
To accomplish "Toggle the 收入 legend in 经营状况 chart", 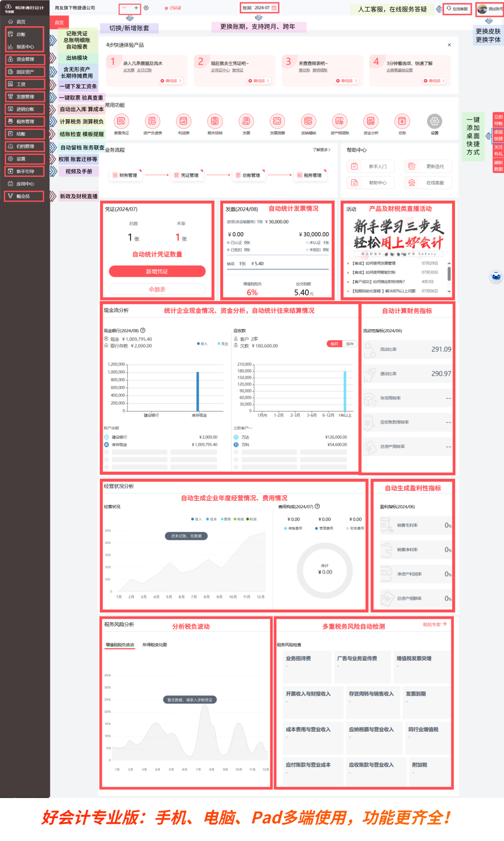I will pyautogui.click(x=196, y=519).
